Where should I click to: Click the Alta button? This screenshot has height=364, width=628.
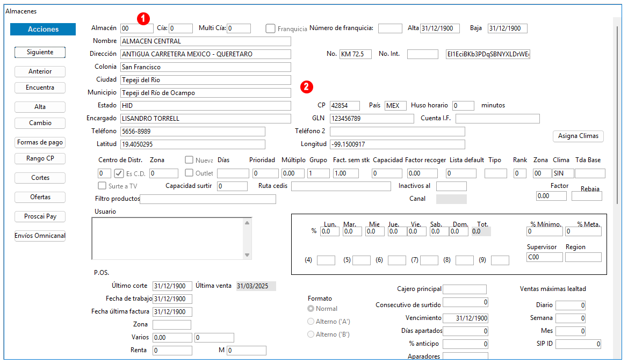pyautogui.click(x=40, y=107)
